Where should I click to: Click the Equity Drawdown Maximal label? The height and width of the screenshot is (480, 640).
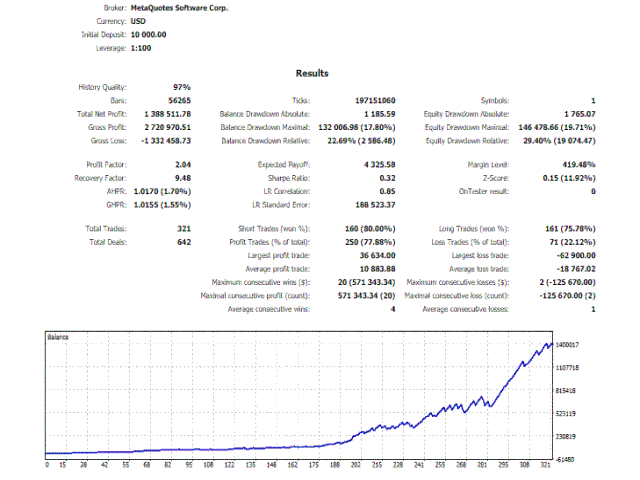[467, 127]
